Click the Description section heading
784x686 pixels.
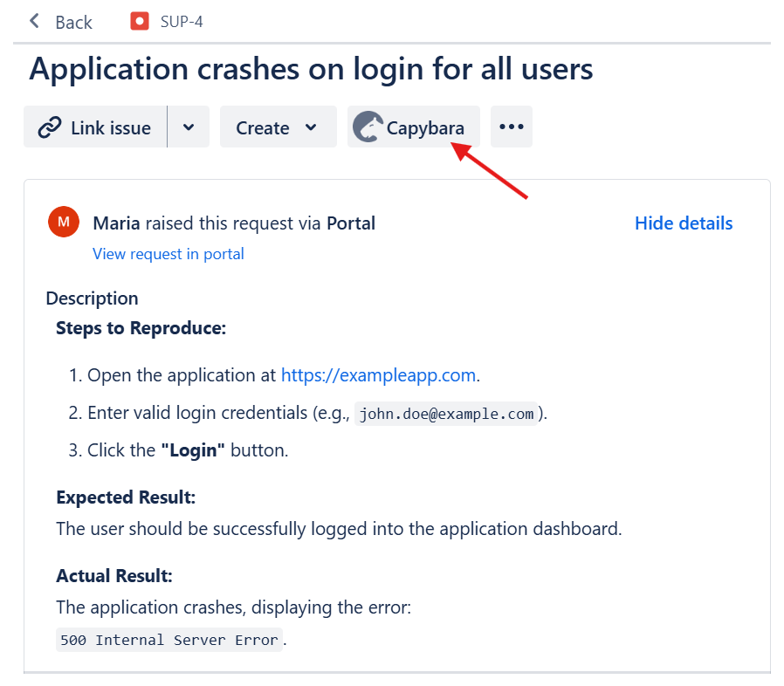tap(92, 298)
